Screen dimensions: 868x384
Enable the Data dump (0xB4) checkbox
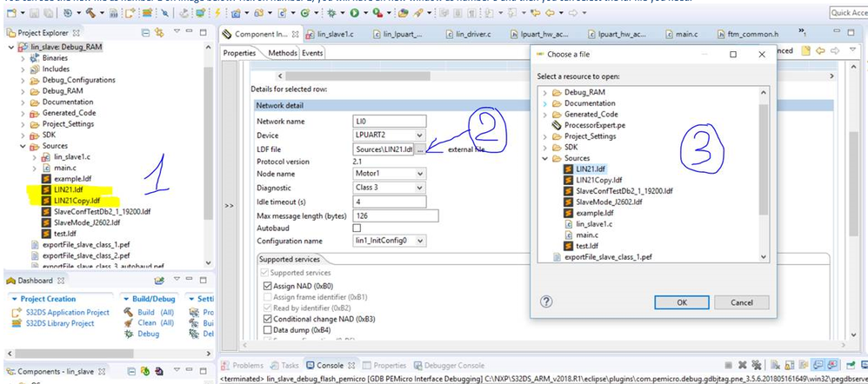[x=269, y=330]
